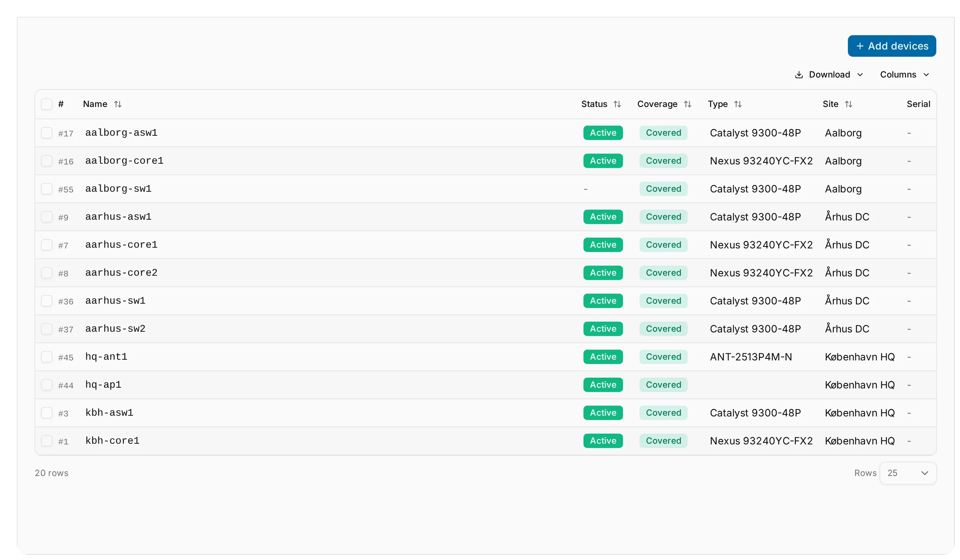Click the Name column header label
The height and width of the screenshot is (560, 960).
pyautogui.click(x=95, y=104)
